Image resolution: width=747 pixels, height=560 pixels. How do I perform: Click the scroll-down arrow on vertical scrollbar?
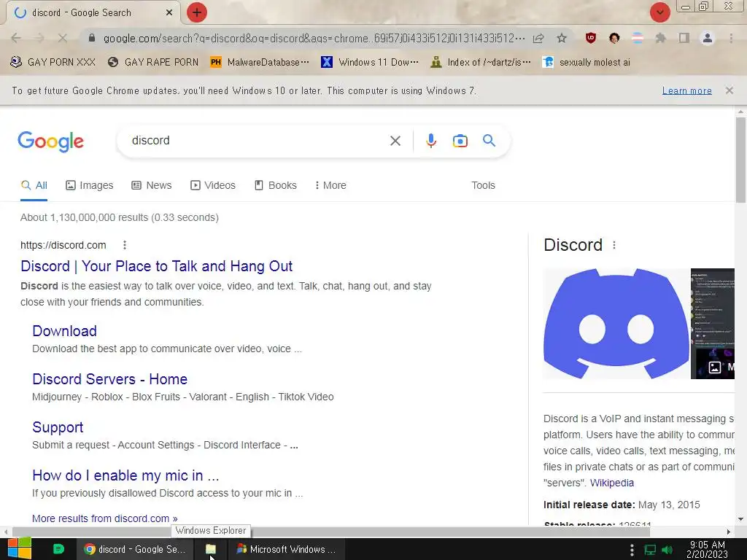(740, 519)
